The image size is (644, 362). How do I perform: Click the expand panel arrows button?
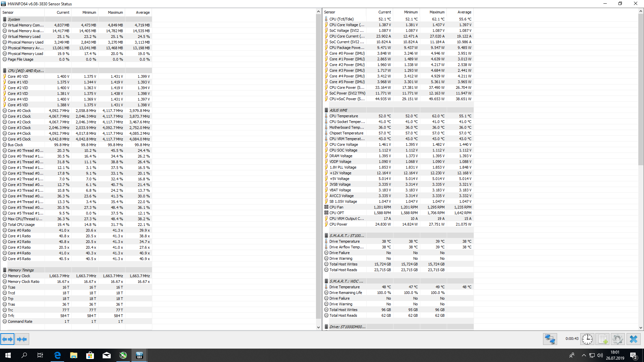pyautogui.click(x=7, y=339)
